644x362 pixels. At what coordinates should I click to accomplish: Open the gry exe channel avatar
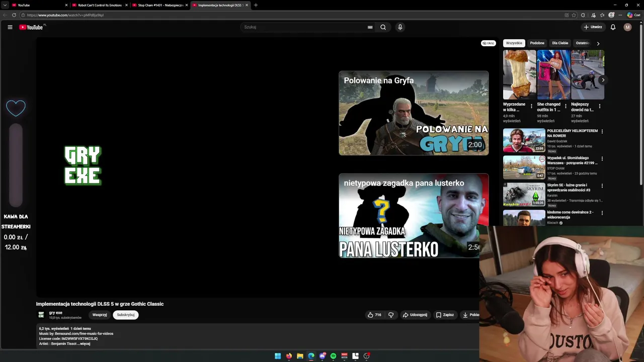click(x=41, y=315)
